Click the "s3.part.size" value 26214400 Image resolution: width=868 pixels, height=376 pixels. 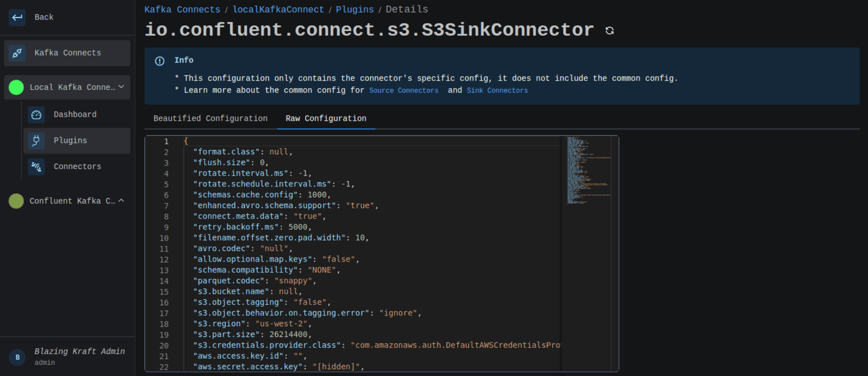pyautogui.click(x=288, y=335)
